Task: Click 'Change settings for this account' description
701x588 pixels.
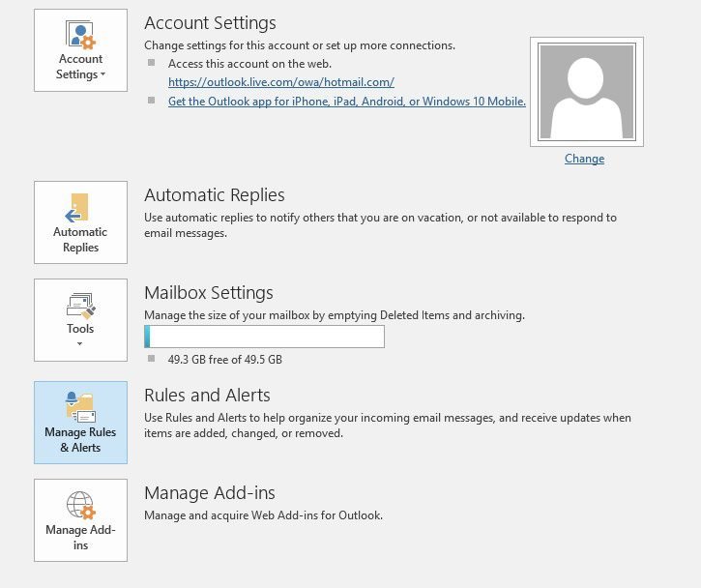Action: [x=300, y=45]
